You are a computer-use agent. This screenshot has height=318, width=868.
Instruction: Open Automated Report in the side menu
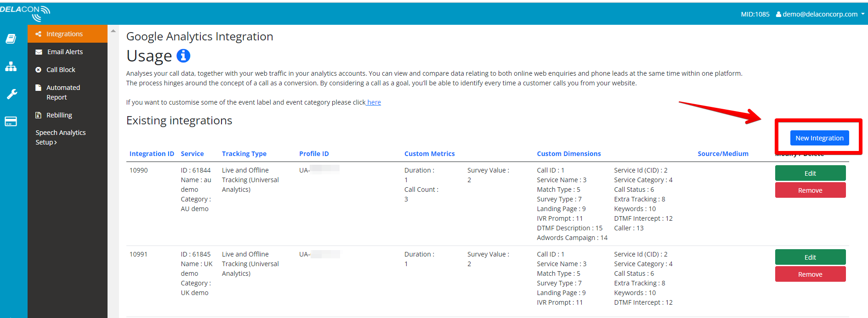pos(68,92)
